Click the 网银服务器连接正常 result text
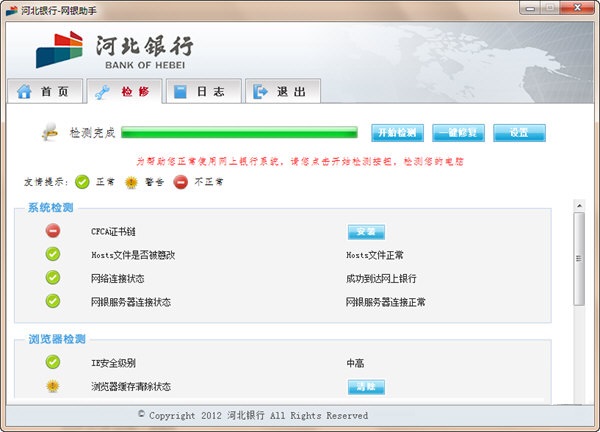This screenshot has height=432, width=600. point(386,302)
